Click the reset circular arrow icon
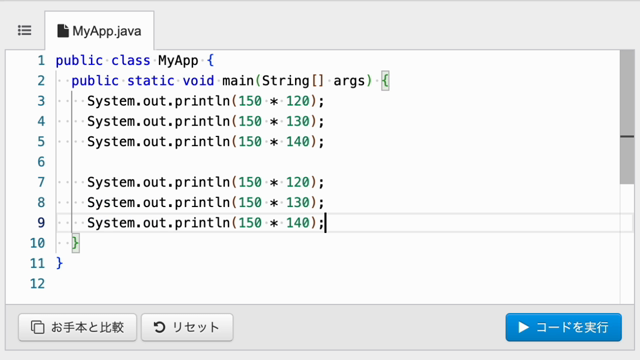The height and width of the screenshot is (360, 640). click(159, 327)
